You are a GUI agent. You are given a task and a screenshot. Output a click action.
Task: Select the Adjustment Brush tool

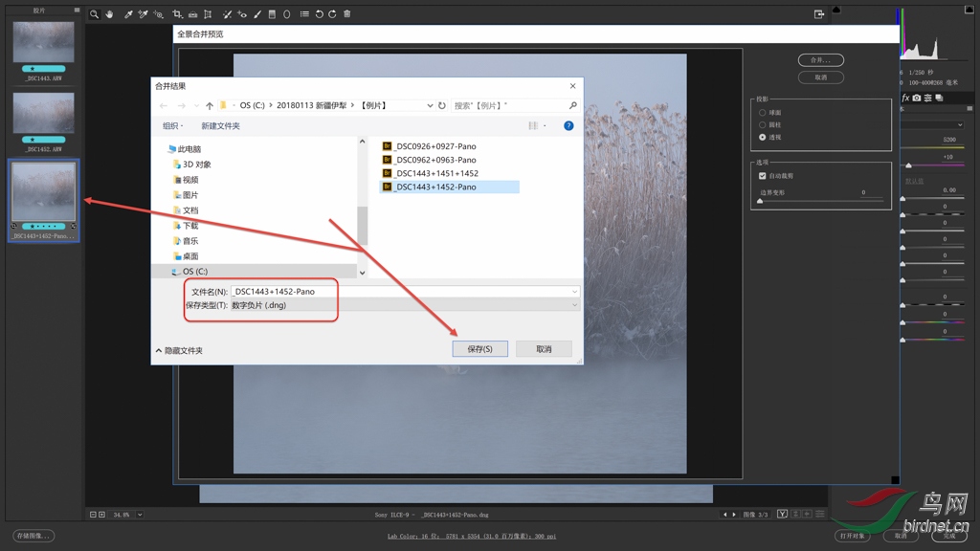click(257, 14)
